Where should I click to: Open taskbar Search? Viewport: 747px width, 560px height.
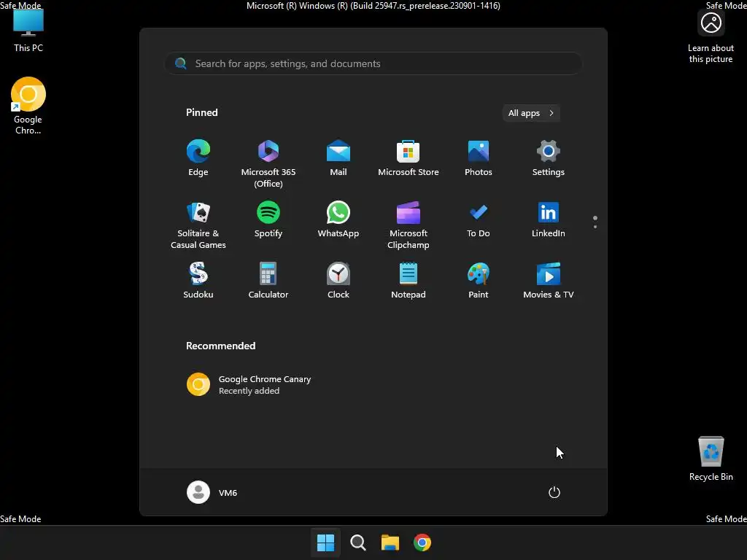357,542
